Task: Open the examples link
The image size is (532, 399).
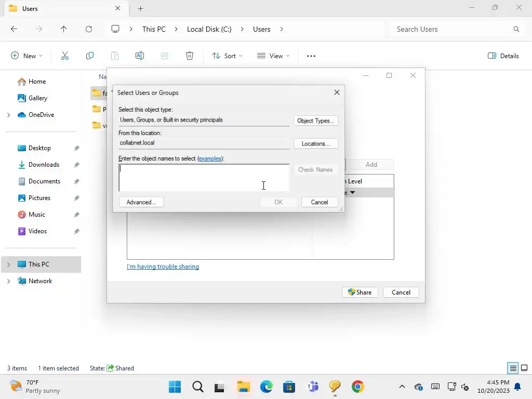Action: pos(210,158)
